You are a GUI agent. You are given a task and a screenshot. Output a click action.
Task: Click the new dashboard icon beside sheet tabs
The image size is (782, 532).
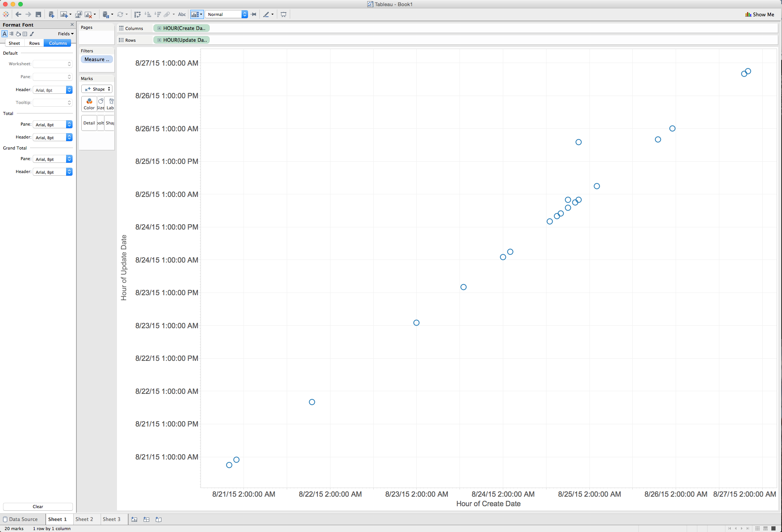coord(147,519)
